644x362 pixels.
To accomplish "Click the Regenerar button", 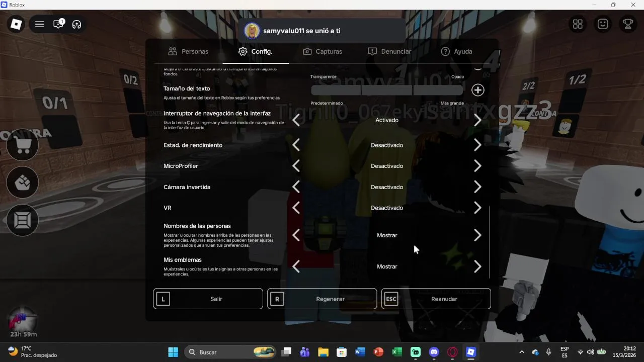I will (x=322, y=299).
